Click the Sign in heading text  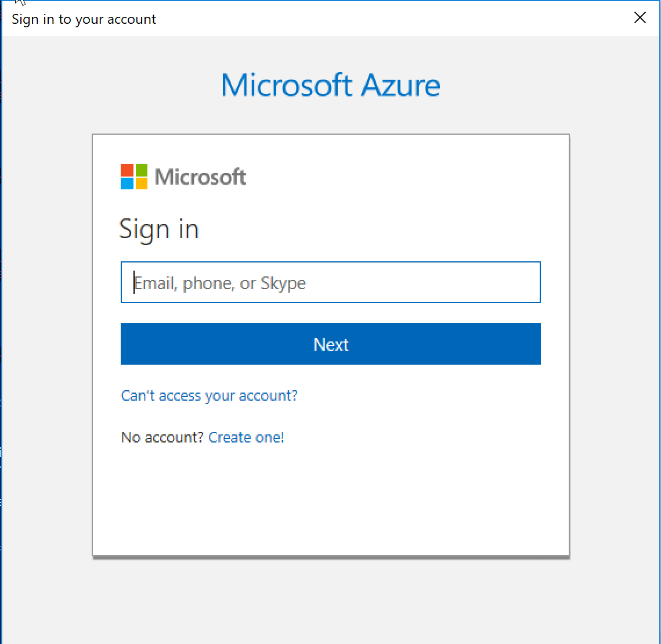click(x=159, y=230)
